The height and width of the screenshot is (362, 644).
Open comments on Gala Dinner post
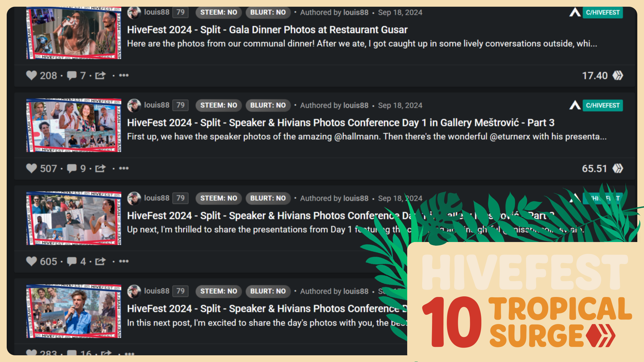72,75
